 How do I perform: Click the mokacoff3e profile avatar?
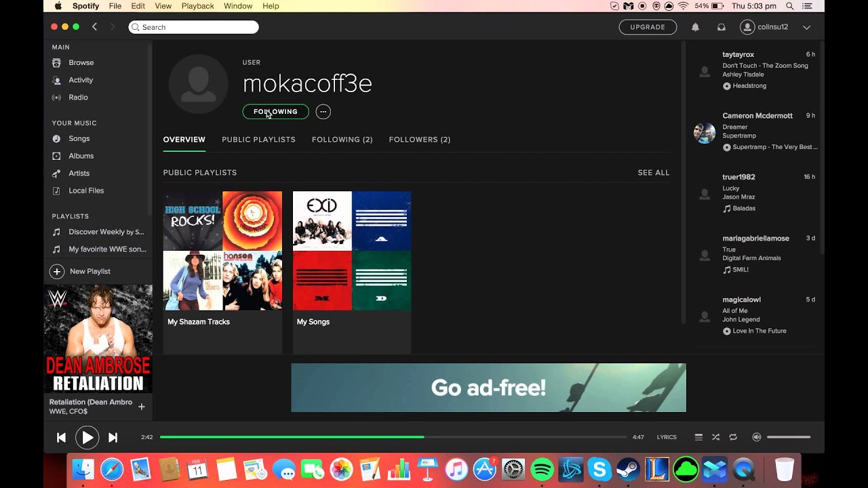[x=199, y=84]
